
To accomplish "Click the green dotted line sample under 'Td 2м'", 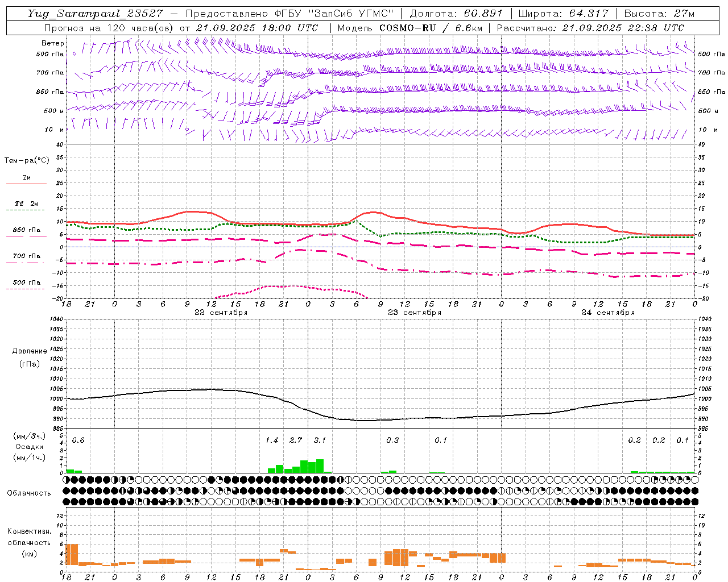I will [25, 210].
